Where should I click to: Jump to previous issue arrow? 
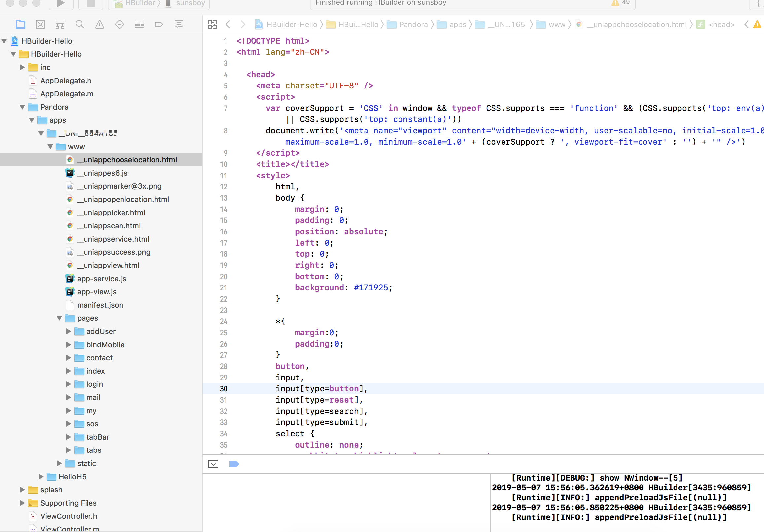tap(747, 25)
